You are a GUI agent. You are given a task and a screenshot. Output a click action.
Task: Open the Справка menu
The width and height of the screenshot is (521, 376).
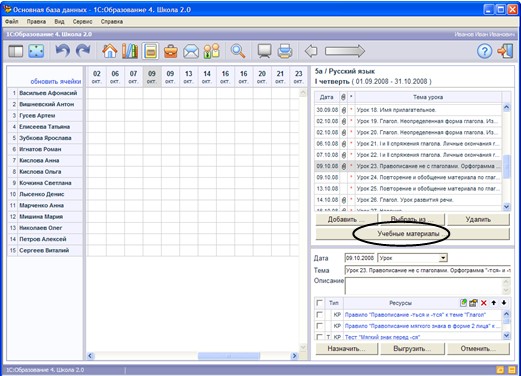pyautogui.click(x=112, y=22)
